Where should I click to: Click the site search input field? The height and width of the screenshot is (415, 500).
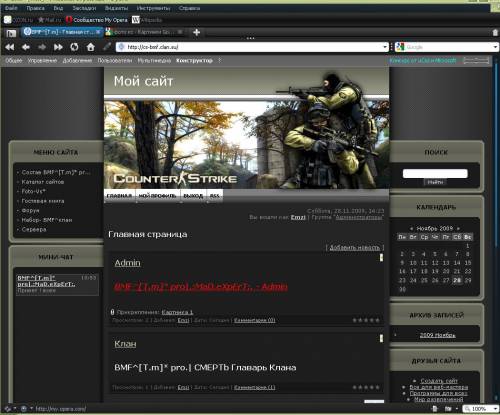(435, 173)
